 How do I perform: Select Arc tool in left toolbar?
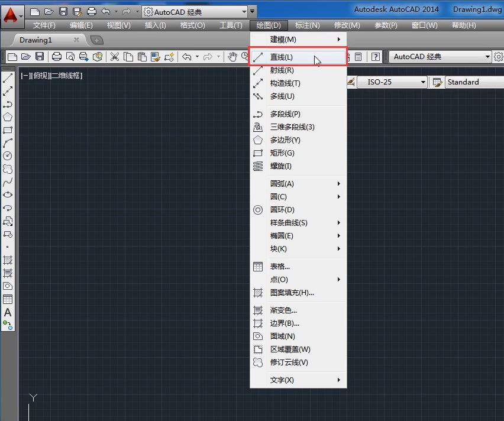(x=8, y=143)
